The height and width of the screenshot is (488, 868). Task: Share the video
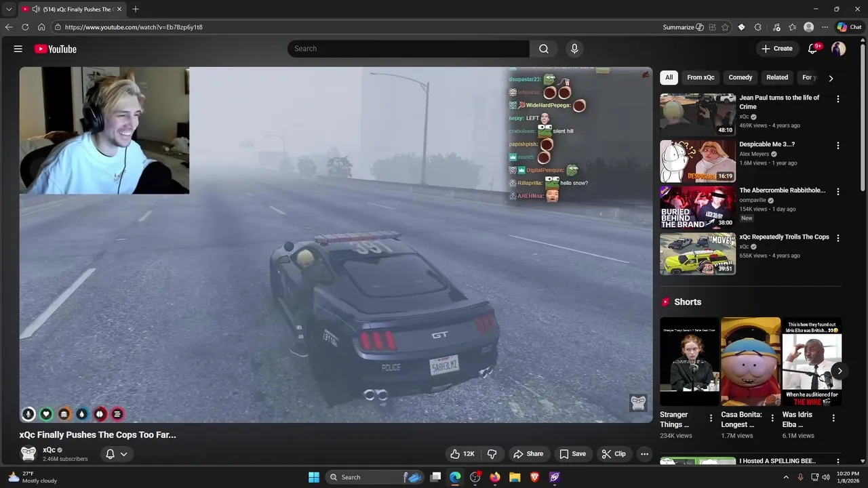coord(528,454)
